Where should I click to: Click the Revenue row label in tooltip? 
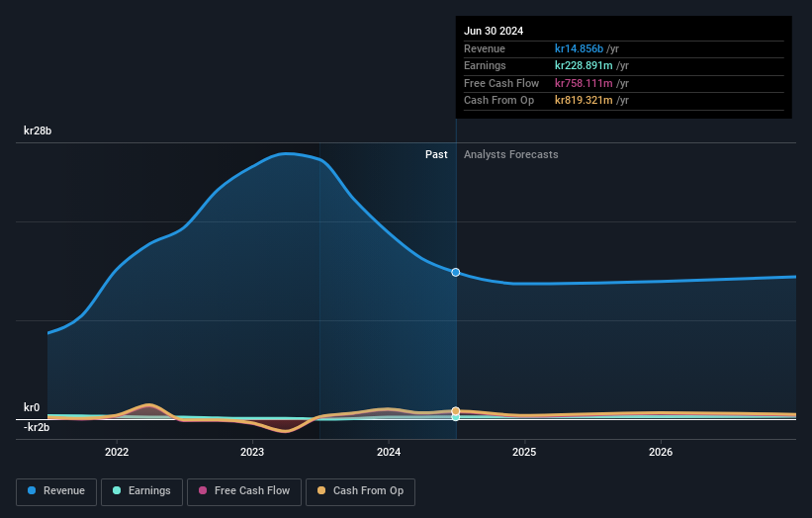click(x=485, y=48)
